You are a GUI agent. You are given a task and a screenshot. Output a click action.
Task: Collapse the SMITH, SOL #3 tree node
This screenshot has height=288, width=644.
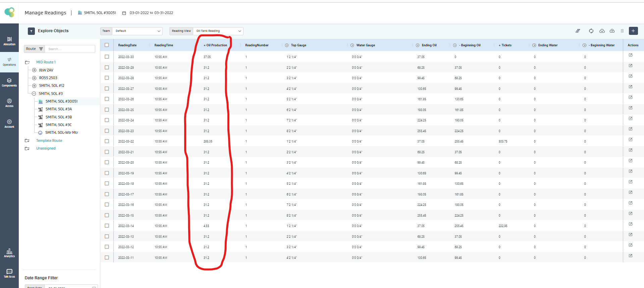(34, 94)
